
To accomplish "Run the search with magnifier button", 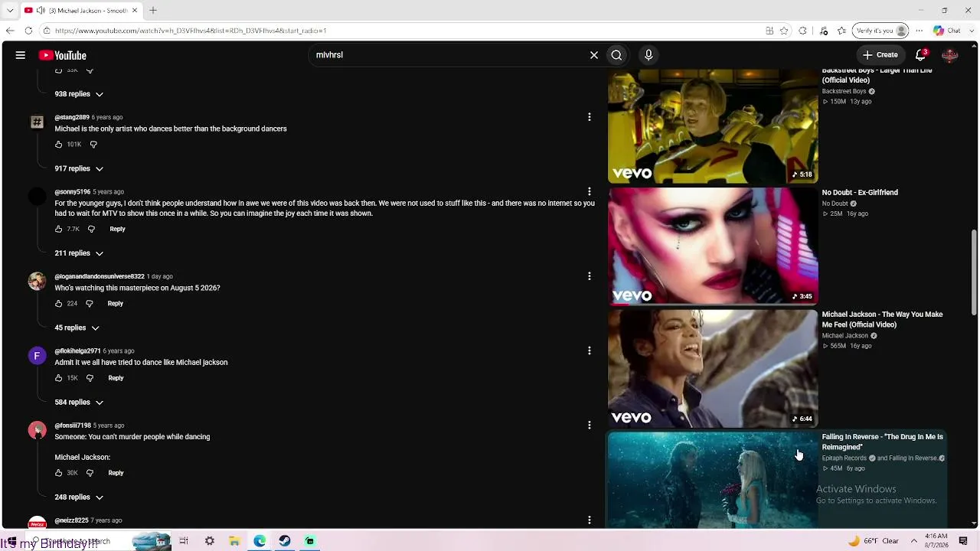I will [616, 55].
